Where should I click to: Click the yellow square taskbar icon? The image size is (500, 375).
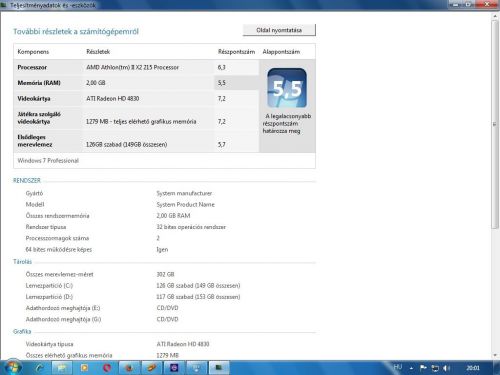(x=84, y=368)
